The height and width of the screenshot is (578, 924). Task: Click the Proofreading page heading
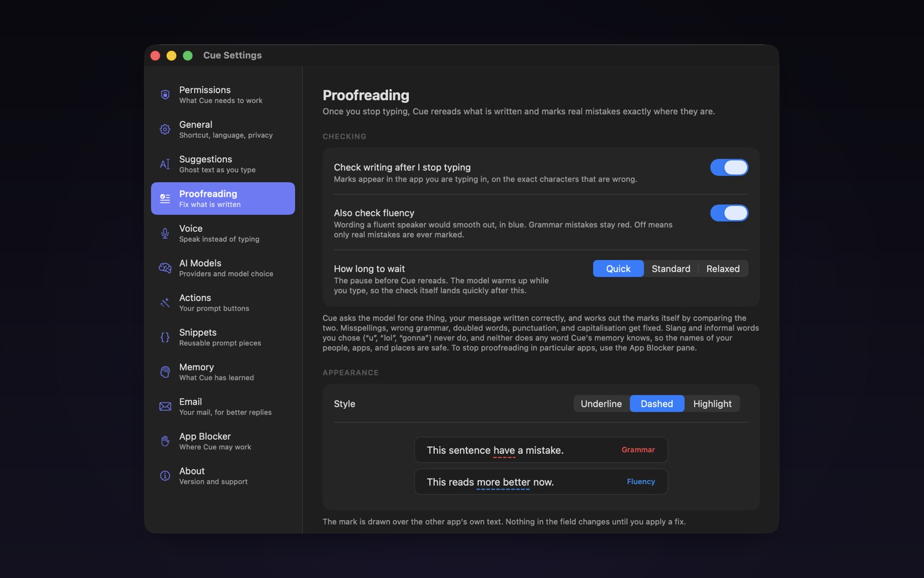(x=366, y=95)
